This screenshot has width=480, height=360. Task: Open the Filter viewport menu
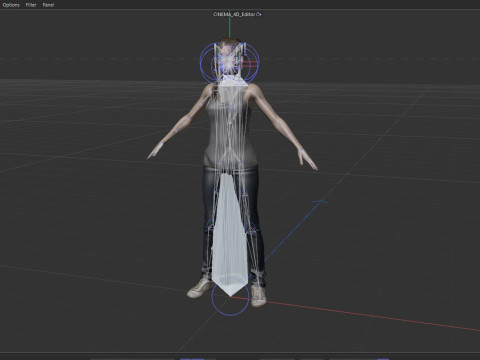point(31,5)
